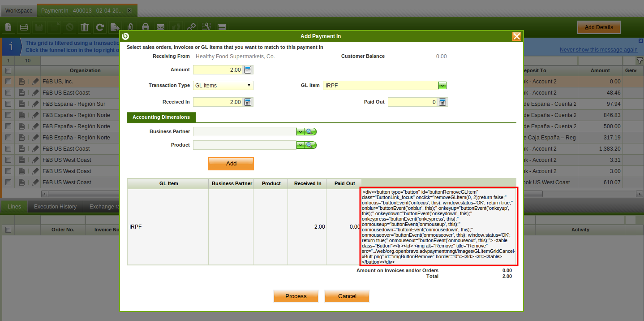This screenshot has width=644, height=321.
Task: Click the Business Partner search magnifier icon
Action: 310,132
